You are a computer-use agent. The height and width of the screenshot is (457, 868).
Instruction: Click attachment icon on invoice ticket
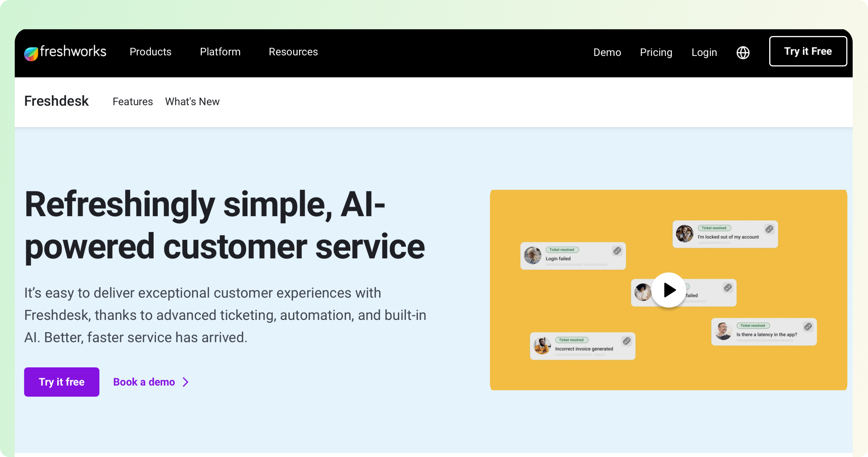pos(627,341)
